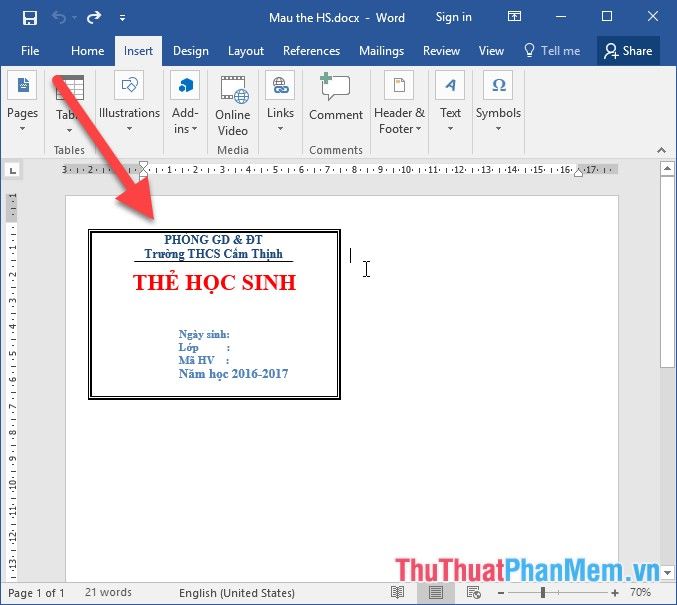The image size is (677, 605).
Task: Open the Add-ins store icon
Action: click(x=185, y=86)
